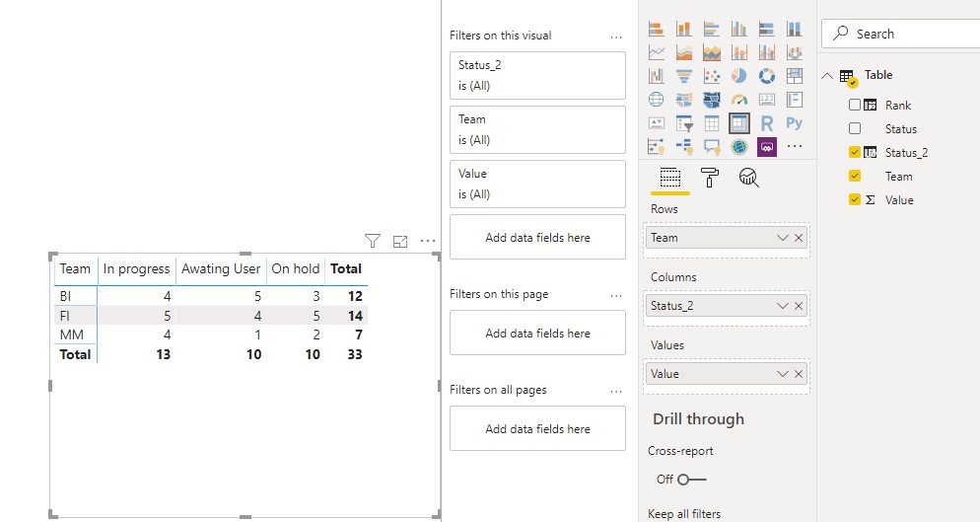
Task: Select the Area chart visual
Action: (x=684, y=52)
